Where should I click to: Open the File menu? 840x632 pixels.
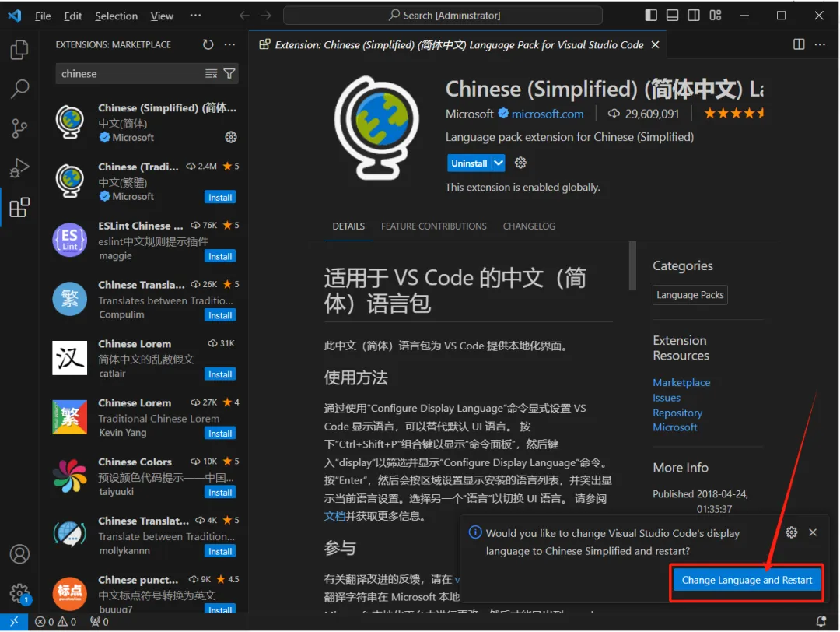pyautogui.click(x=43, y=16)
